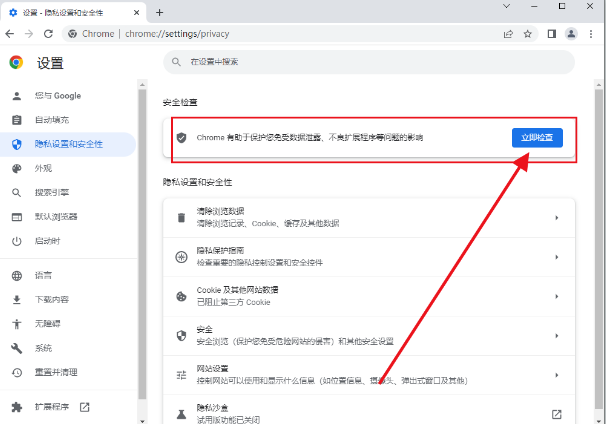Expand arrow on 清除浏览数据 row
Image resolution: width=606 pixels, height=424 pixels.
(x=557, y=218)
